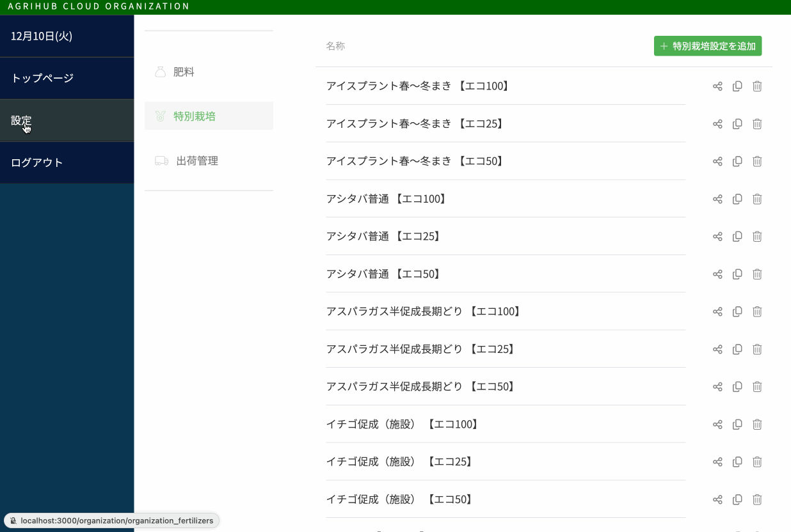The height and width of the screenshot is (532, 791).
Task: Share アスパラガス半促成長期どり【エコ50】 entry
Action: point(717,387)
